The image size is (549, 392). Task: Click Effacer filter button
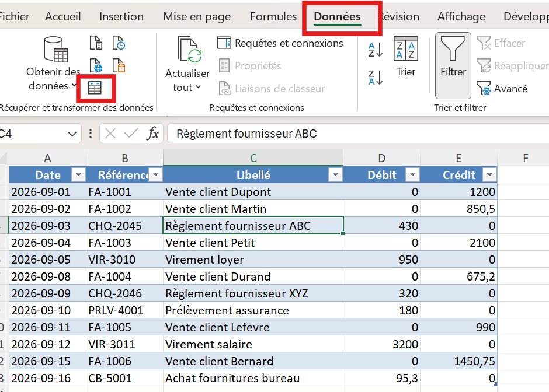[x=501, y=43]
